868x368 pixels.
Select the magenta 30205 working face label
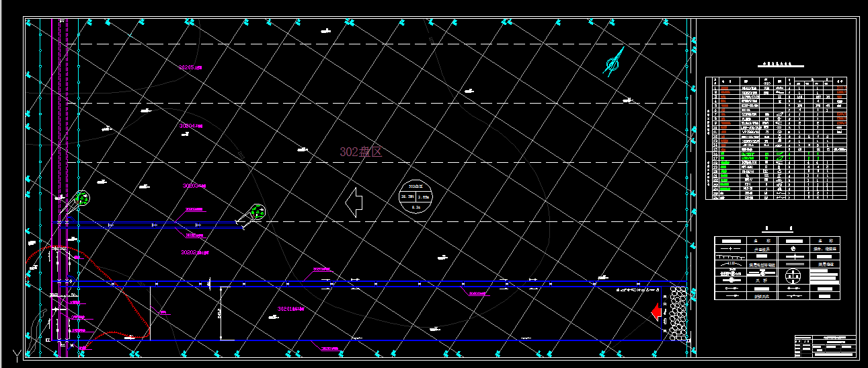coord(191,67)
